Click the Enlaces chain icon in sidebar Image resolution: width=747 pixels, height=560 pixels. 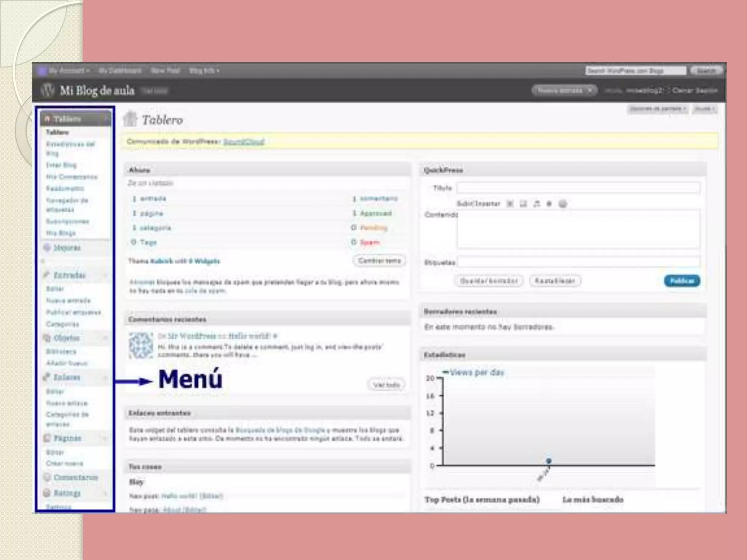(47, 377)
